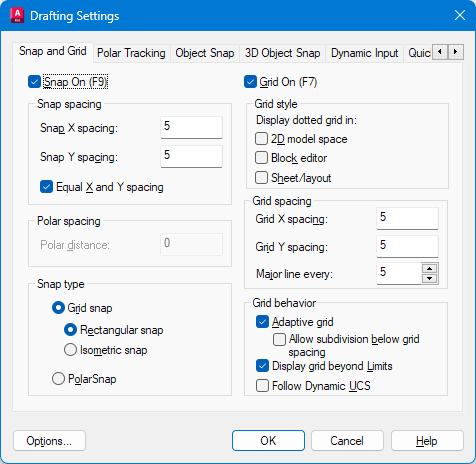The image size is (476, 464).
Task: Enable dotted grid in Block editor
Action: 261,158
